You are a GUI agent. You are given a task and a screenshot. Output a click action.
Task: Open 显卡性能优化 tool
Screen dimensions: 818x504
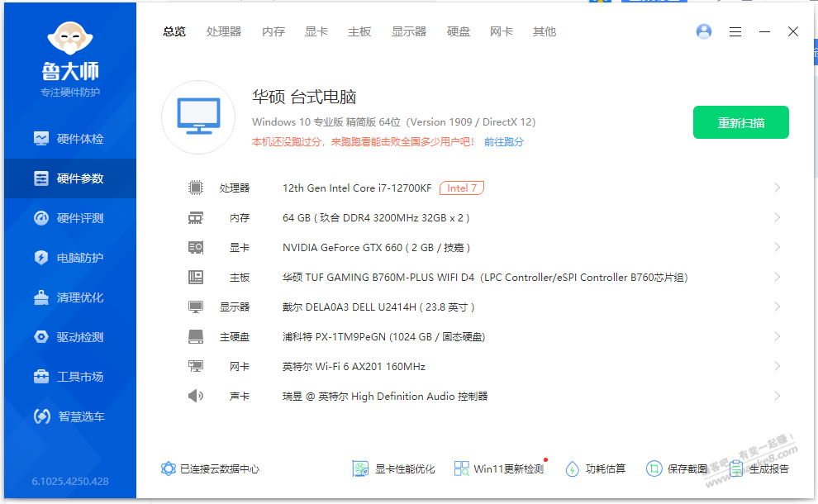[x=393, y=469]
